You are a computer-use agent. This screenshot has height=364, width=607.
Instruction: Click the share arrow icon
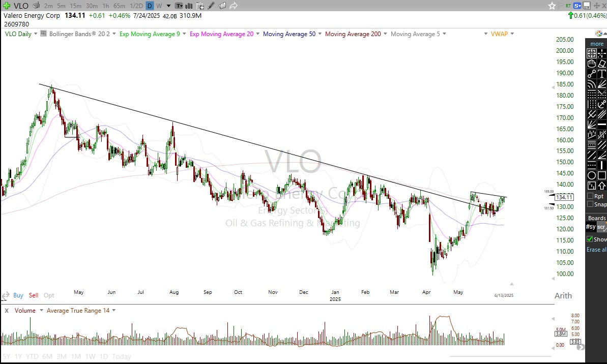coord(234,6)
